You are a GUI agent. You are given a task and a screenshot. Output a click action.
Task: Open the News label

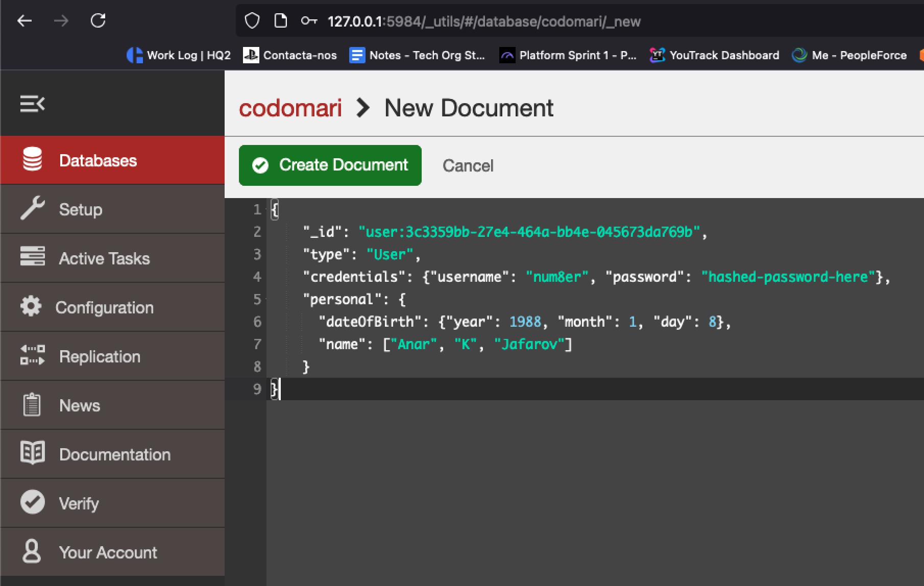click(80, 405)
